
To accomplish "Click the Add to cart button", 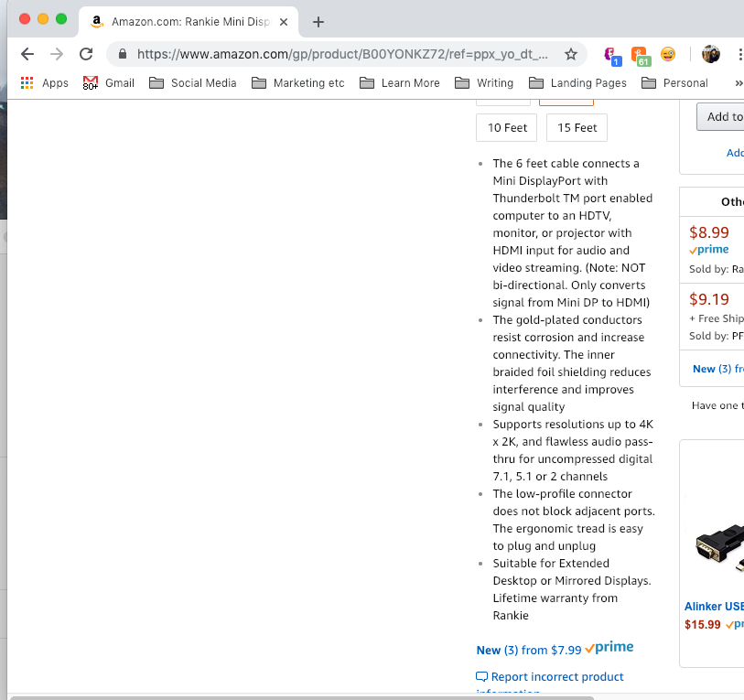I will tap(720, 117).
